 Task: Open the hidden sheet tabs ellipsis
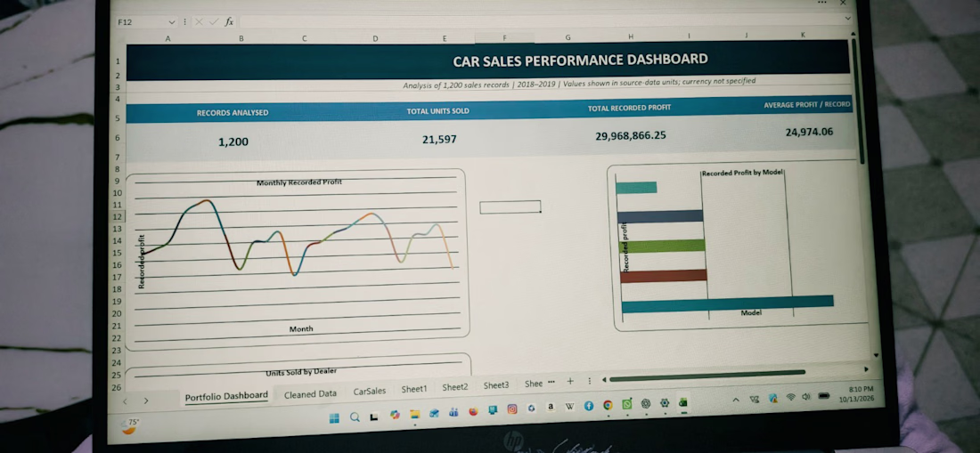(x=551, y=382)
